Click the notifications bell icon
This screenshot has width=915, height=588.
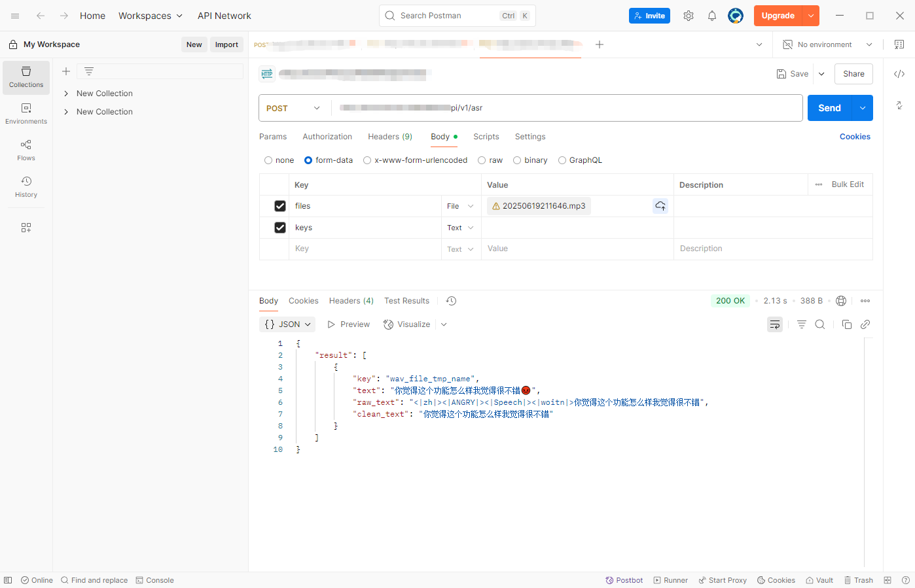coord(712,16)
